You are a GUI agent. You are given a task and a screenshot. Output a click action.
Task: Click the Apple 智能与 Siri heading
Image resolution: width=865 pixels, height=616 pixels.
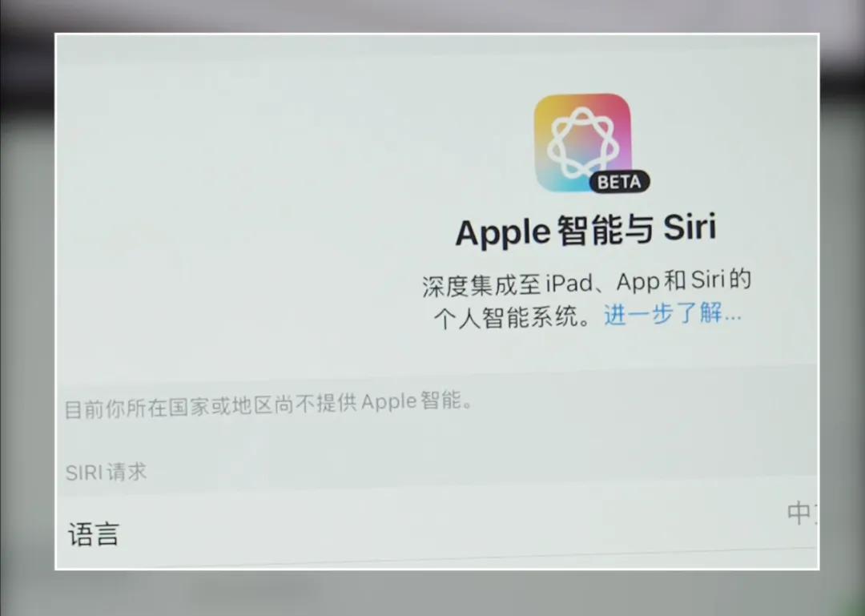click(585, 230)
